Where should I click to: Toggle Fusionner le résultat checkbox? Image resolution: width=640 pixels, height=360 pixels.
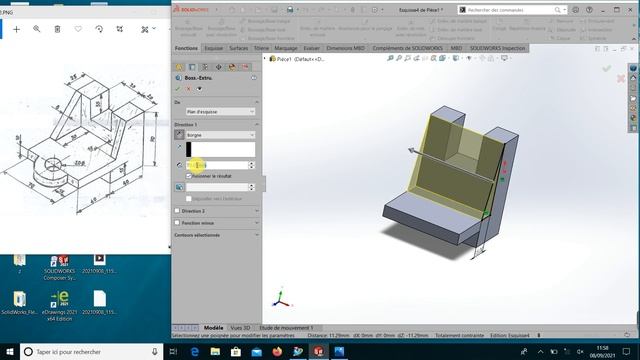[x=189, y=176]
